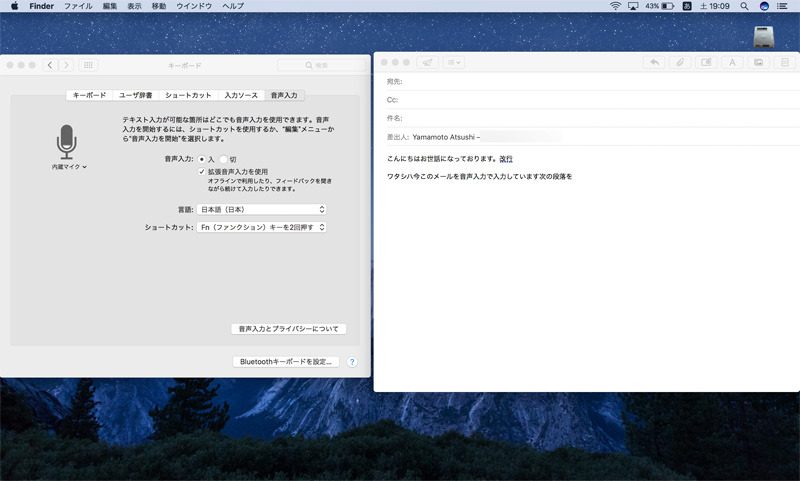Turn dictation off with the 切 radio button
This screenshot has height=481, width=800.
(x=224, y=159)
